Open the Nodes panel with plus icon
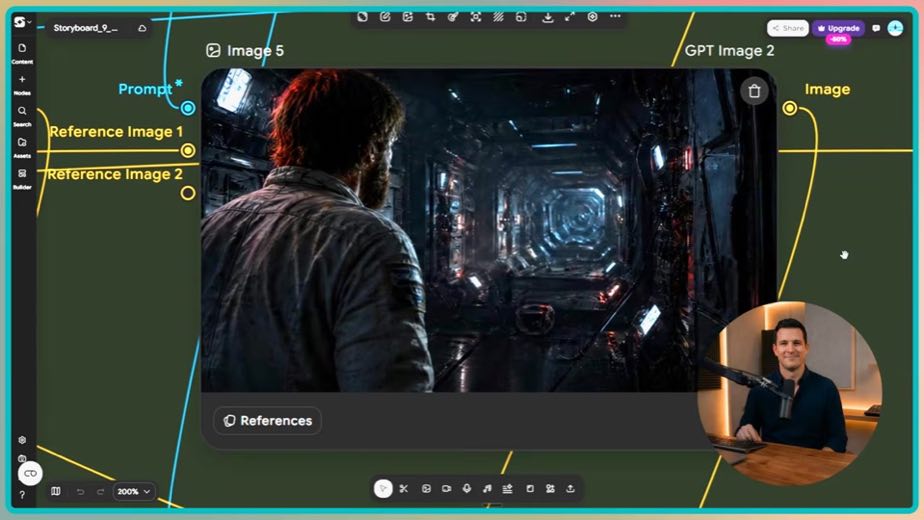Image resolution: width=924 pixels, height=520 pixels. [x=22, y=84]
